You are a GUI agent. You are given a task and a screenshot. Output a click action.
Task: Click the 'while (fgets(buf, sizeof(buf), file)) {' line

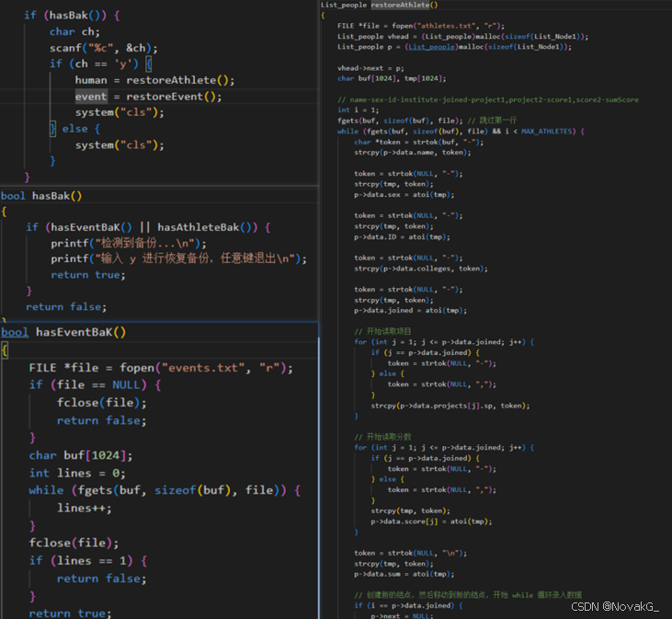click(x=165, y=490)
